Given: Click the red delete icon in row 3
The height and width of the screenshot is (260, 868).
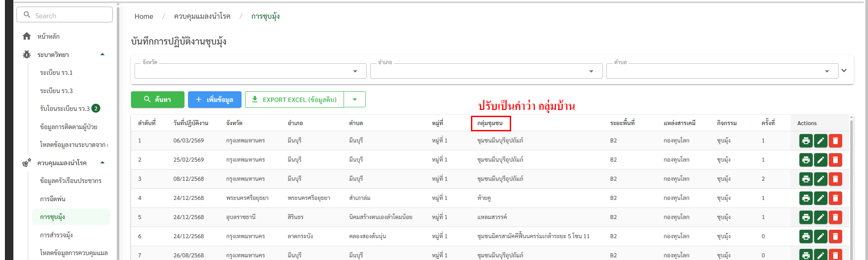Looking at the screenshot, I should [835, 179].
